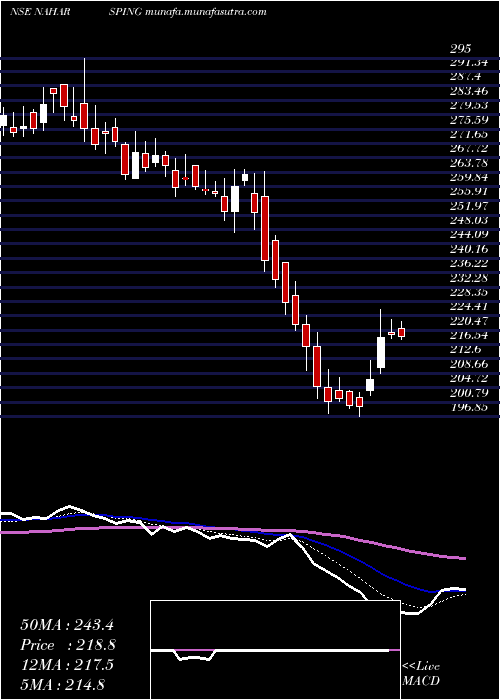Click the 12MA : 217.5 readout

coord(67,665)
